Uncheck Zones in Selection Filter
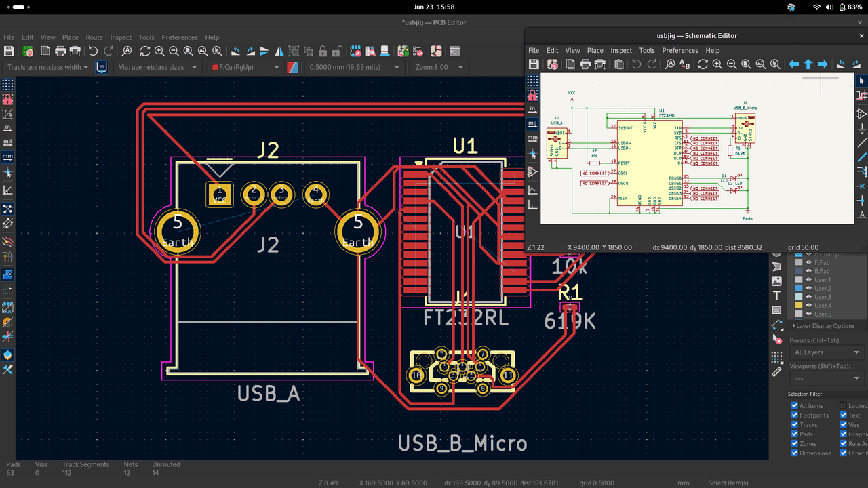This screenshot has height=488, width=868. click(x=794, y=444)
